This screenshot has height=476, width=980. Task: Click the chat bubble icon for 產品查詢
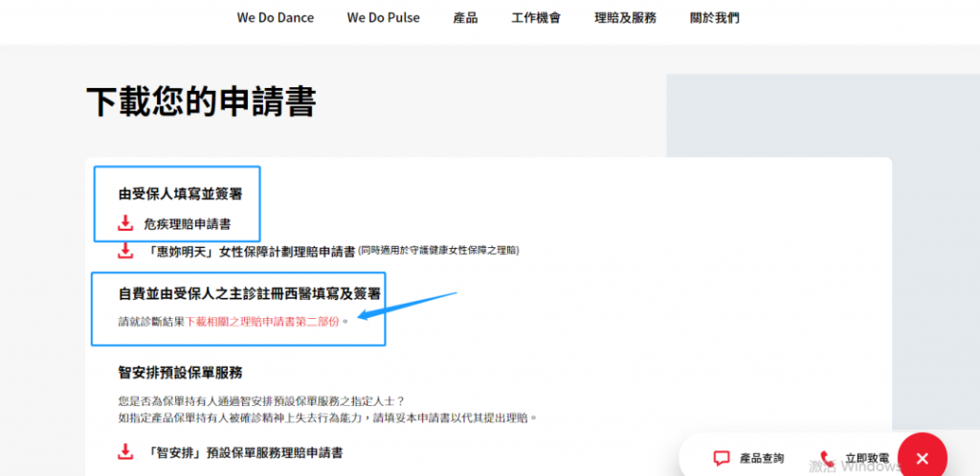click(722, 458)
